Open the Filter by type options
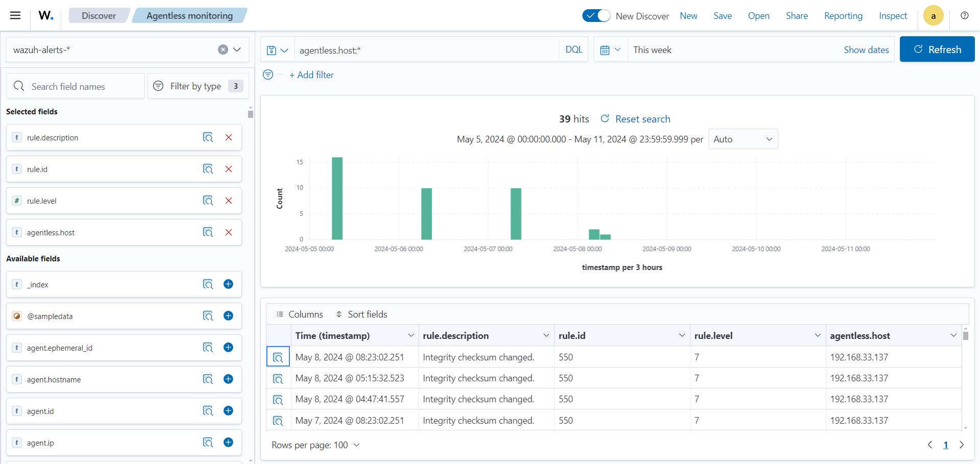 (x=198, y=86)
